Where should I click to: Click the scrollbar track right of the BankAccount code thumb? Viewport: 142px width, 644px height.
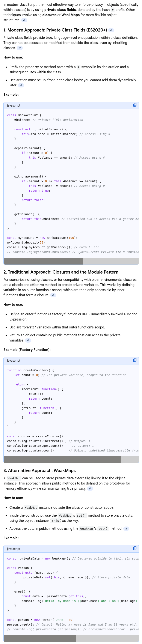(111, 261)
